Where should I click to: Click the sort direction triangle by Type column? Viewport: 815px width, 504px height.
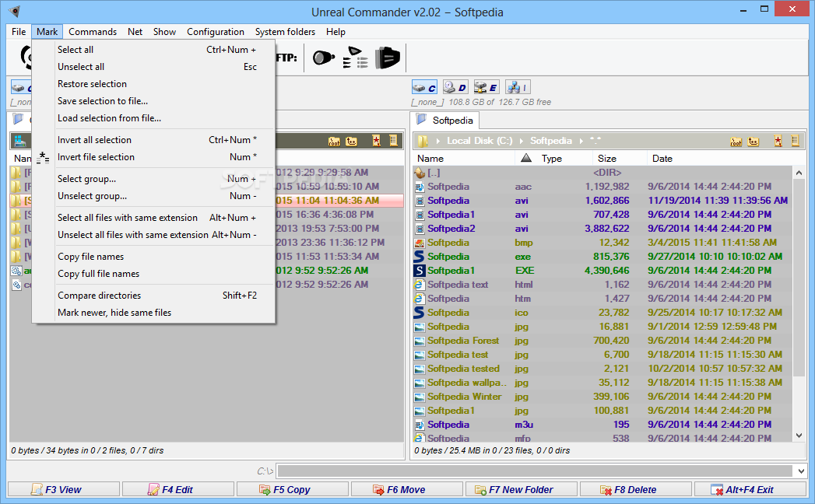526,158
